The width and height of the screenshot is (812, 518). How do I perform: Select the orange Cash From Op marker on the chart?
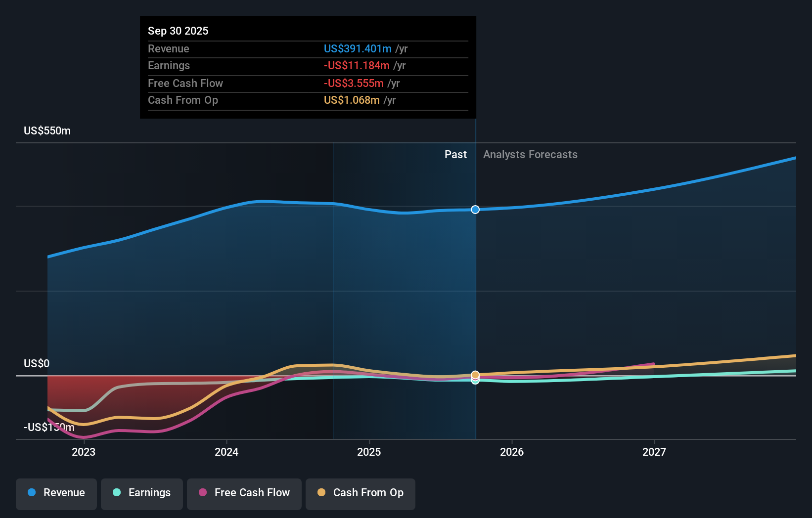coord(475,375)
